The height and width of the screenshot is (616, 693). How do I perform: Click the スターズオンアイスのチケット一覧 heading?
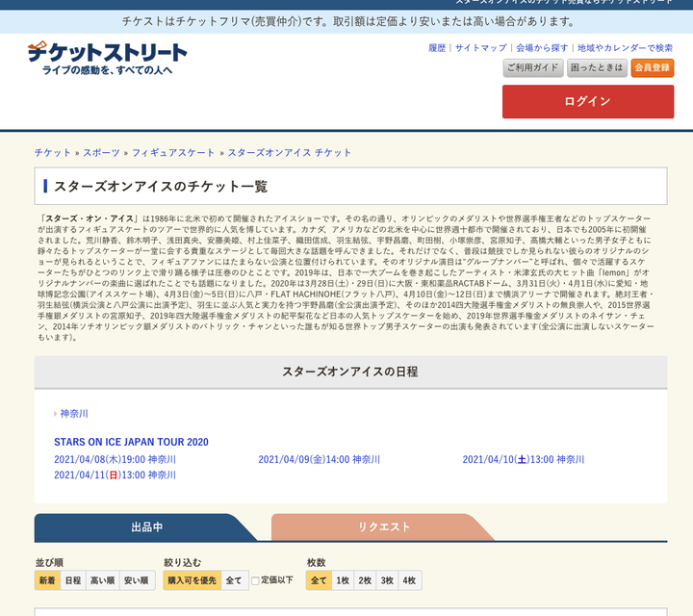coord(161,187)
